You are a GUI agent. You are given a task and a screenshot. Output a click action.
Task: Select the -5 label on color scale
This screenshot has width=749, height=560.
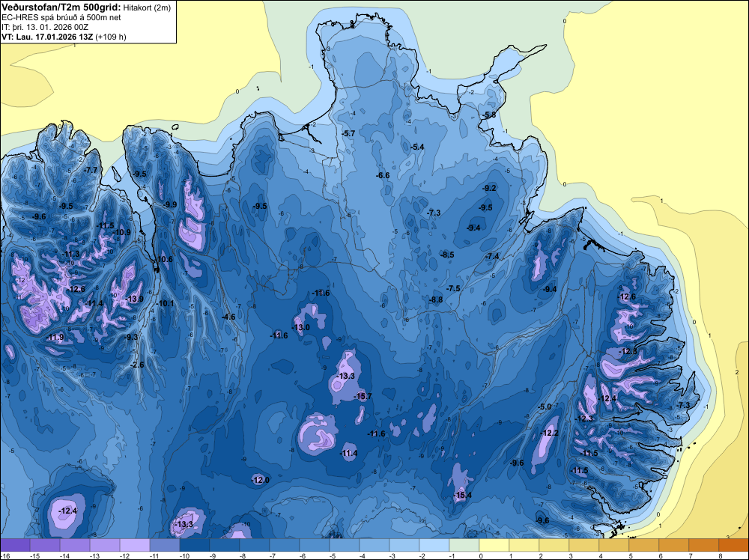332,556
